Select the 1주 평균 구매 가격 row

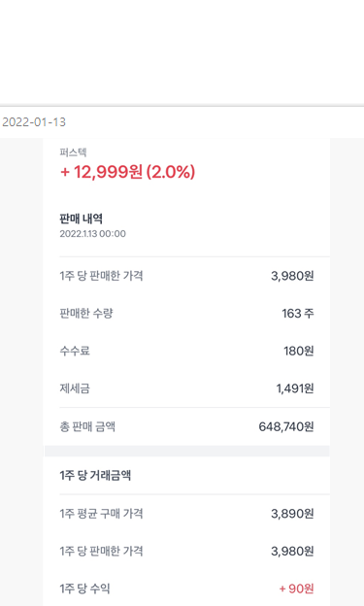186,514
